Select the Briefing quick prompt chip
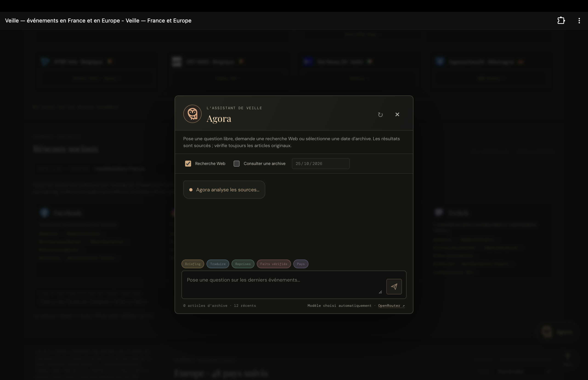588x380 pixels. (x=193, y=264)
